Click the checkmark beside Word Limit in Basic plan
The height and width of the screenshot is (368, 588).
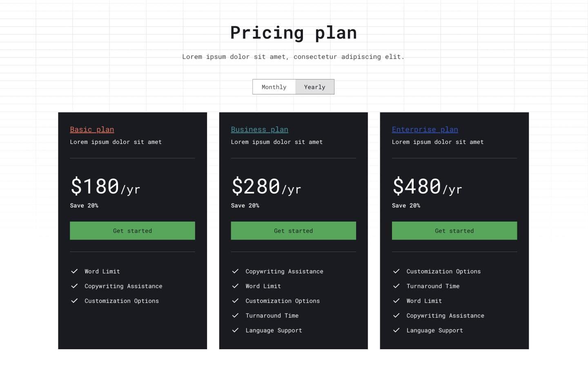click(74, 271)
